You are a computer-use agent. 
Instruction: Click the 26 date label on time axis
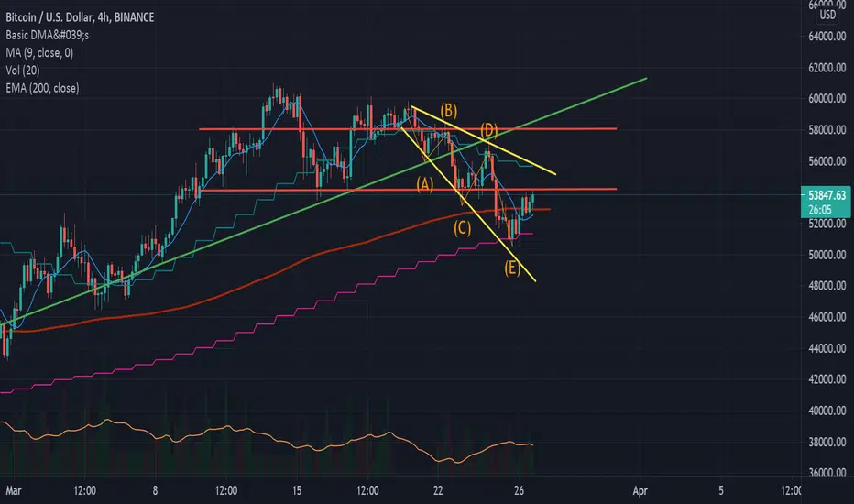coord(519,491)
